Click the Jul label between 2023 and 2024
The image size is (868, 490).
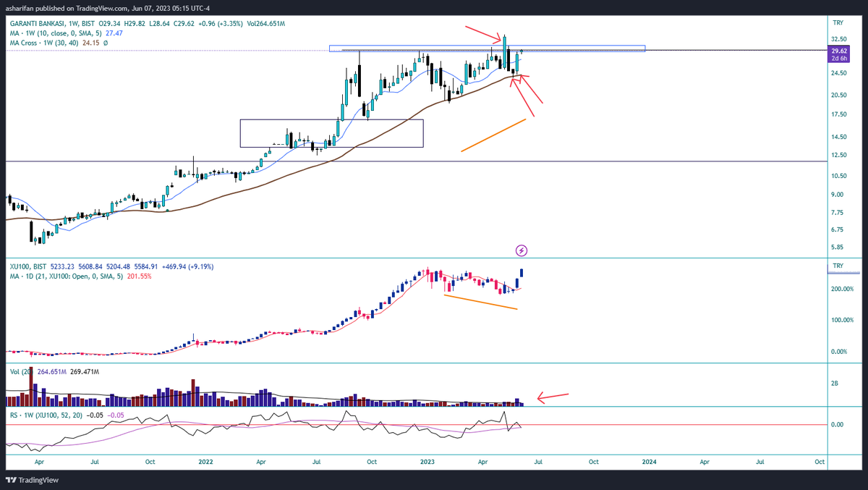click(x=538, y=461)
